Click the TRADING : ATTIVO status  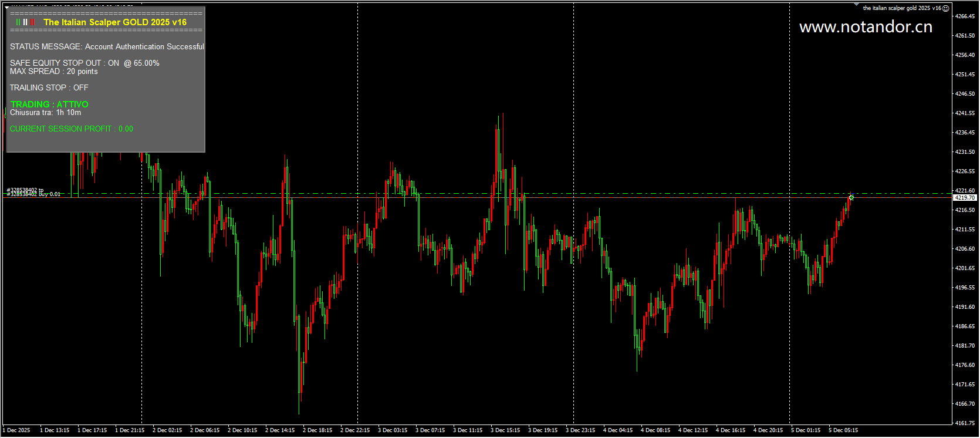point(49,104)
